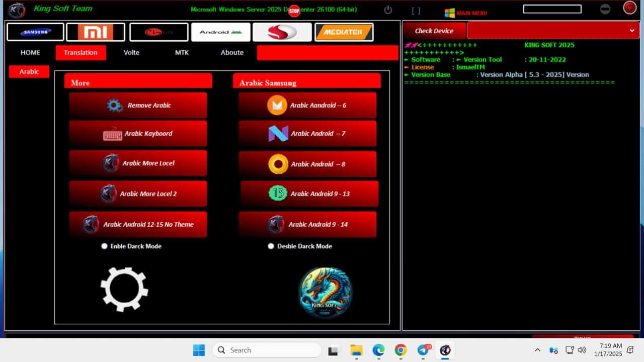644x362 pixels.
Task: Switch to the Translation tab
Action: pos(80,52)
